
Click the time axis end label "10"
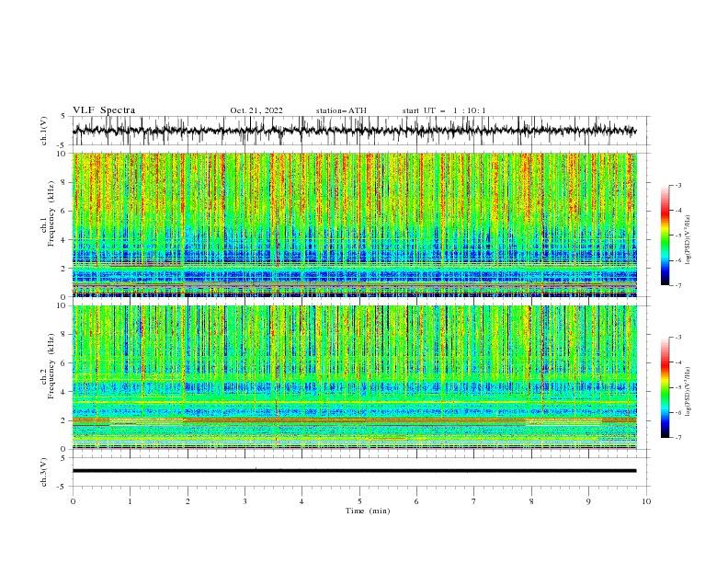[646, 501]
